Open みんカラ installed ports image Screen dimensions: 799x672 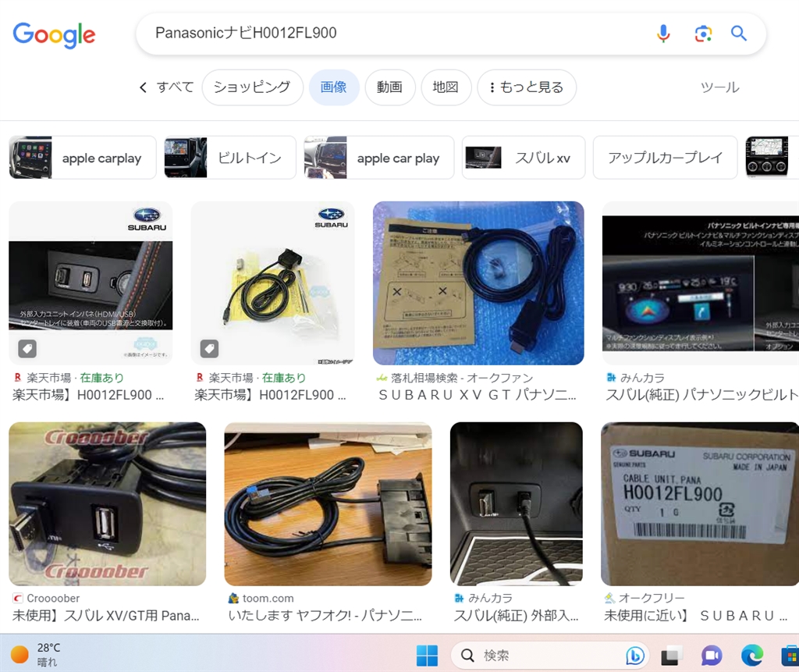pyautogui.click(x=517, y=503)
